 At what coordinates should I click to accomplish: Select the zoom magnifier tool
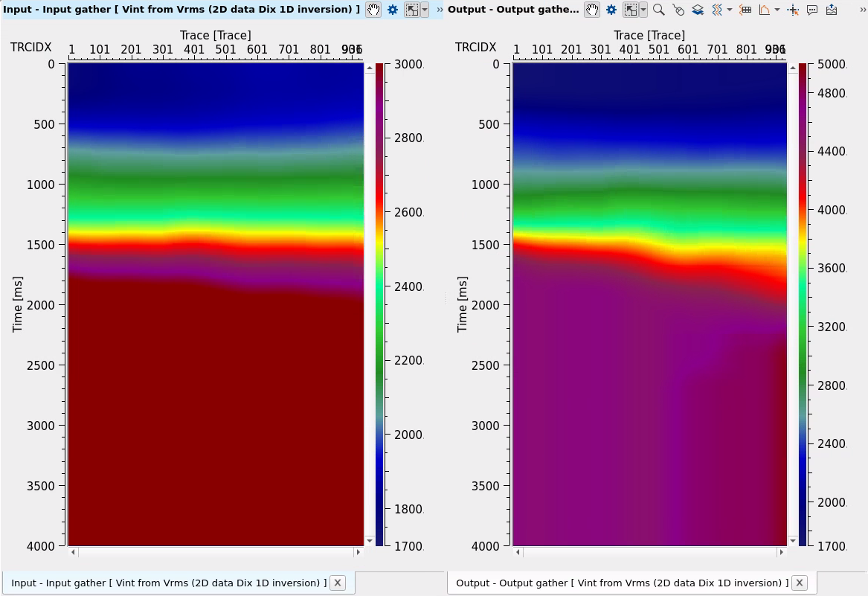pyautogui.click(x=658, y=10)
